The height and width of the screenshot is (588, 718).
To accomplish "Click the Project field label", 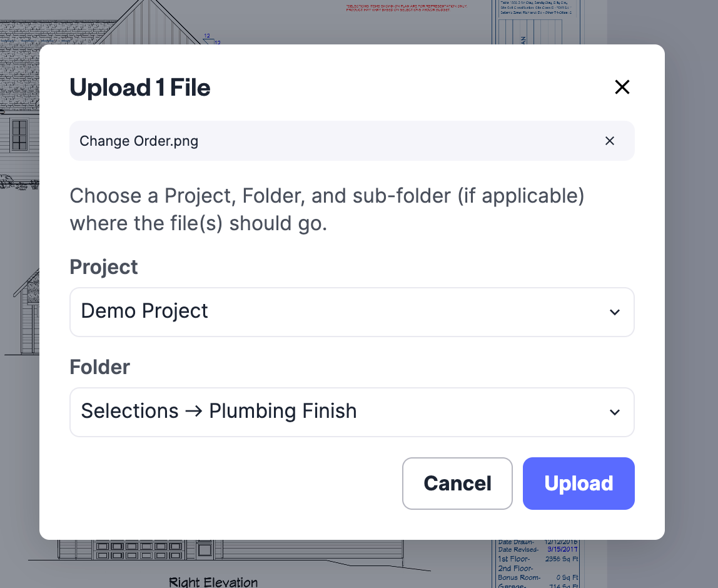I will coord(103,268).
